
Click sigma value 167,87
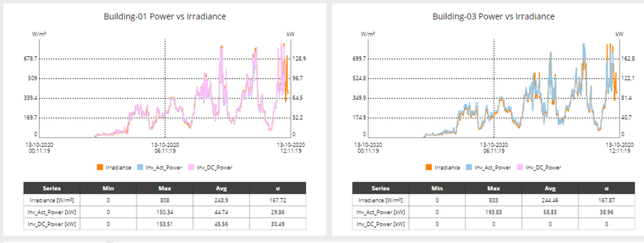tap(606, 200)
